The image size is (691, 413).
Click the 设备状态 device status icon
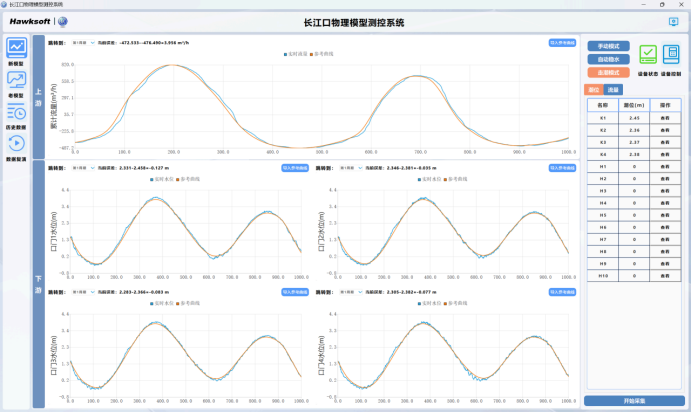(x=647, y=55)
